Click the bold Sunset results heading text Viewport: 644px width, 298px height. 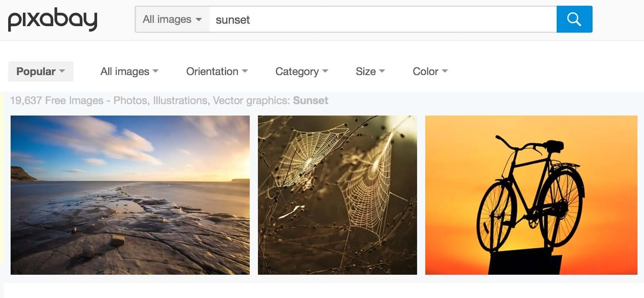311,100
